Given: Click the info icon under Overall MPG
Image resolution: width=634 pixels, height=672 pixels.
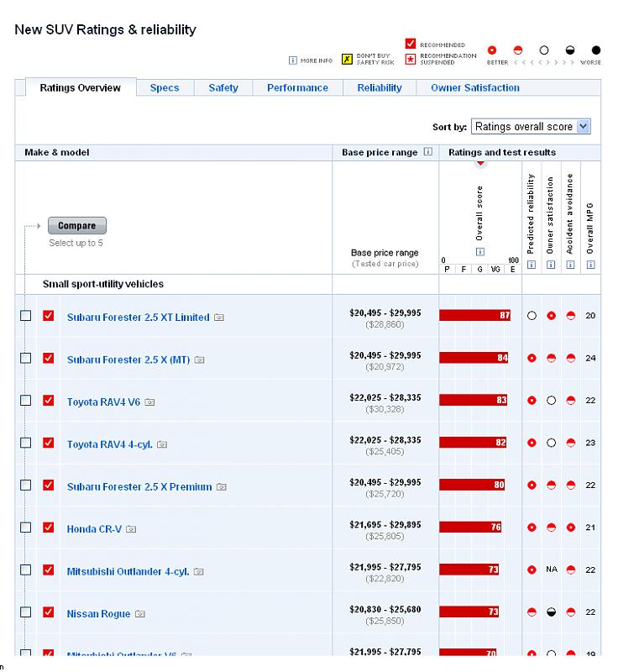Looking at the screenshot, I should [590, 265].
